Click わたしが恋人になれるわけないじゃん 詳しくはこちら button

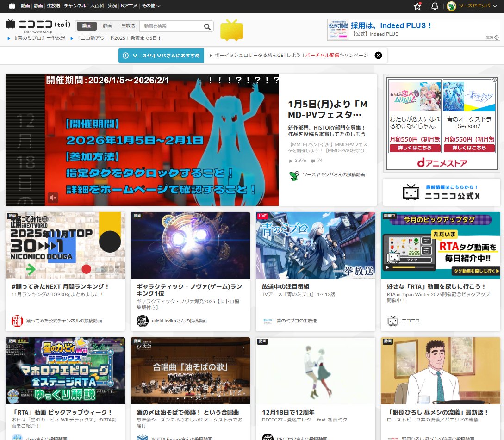point(414,148)
